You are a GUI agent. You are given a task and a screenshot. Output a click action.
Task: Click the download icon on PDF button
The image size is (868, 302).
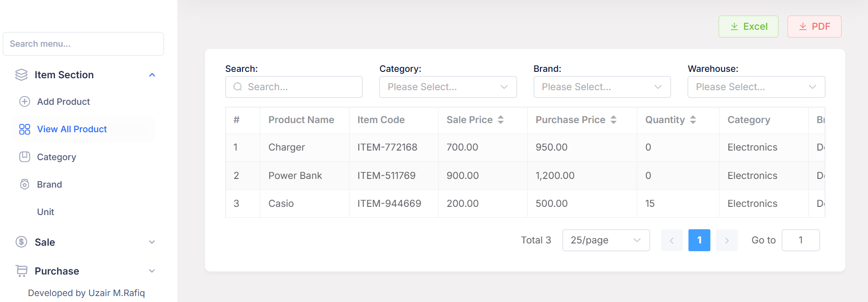[x=803, y=27]
